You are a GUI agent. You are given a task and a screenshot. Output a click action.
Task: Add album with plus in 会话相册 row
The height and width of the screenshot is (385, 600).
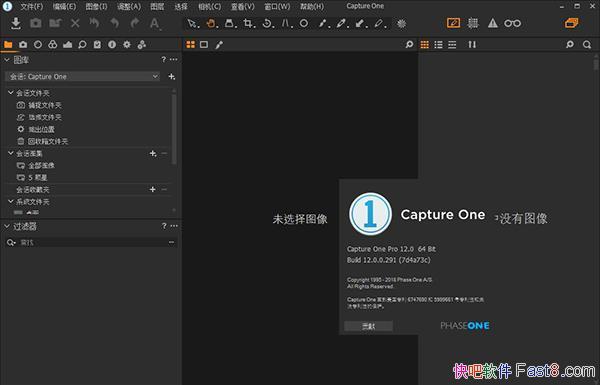pyautogui.click(x=153, y=153)
